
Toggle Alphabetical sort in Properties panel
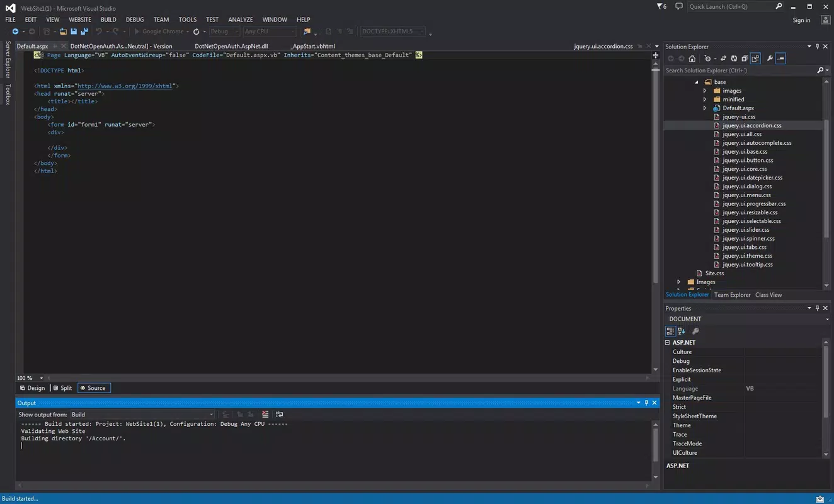[682, 331]
